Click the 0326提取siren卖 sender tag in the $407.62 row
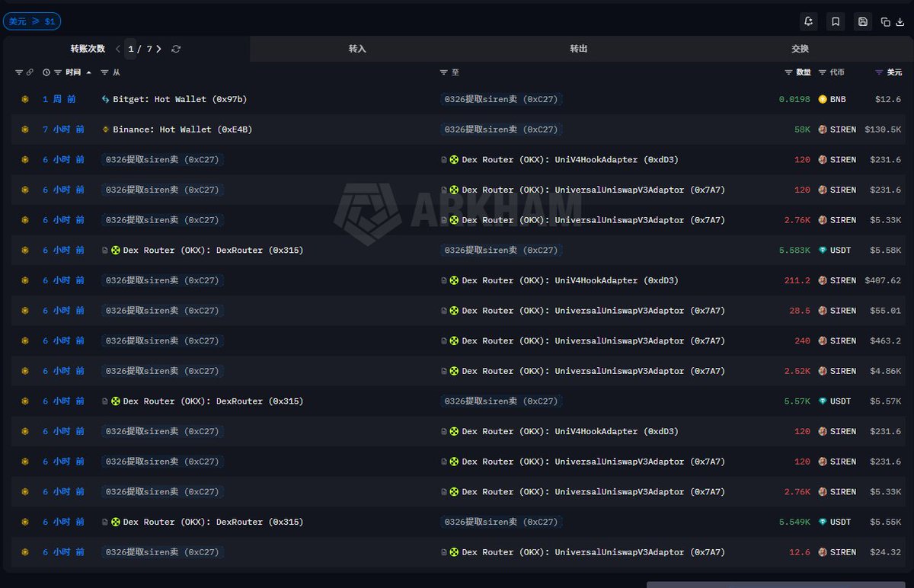The width and height of the screenshot is (914, 588). [x=162, y=280]
